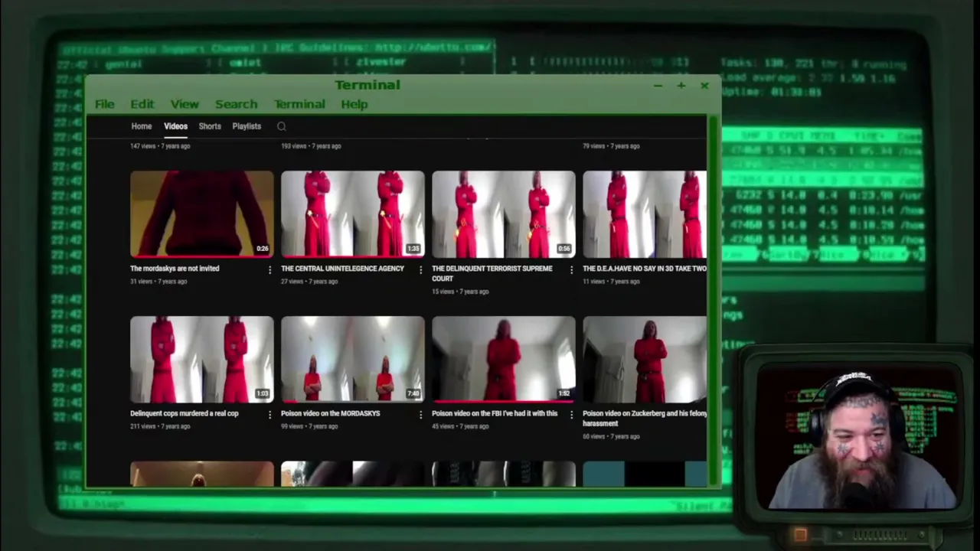Viewport: 980px width, 551px height.
Task: Open options for 'Delinquent cops murdered a real cop'
Action: [269, 414]
